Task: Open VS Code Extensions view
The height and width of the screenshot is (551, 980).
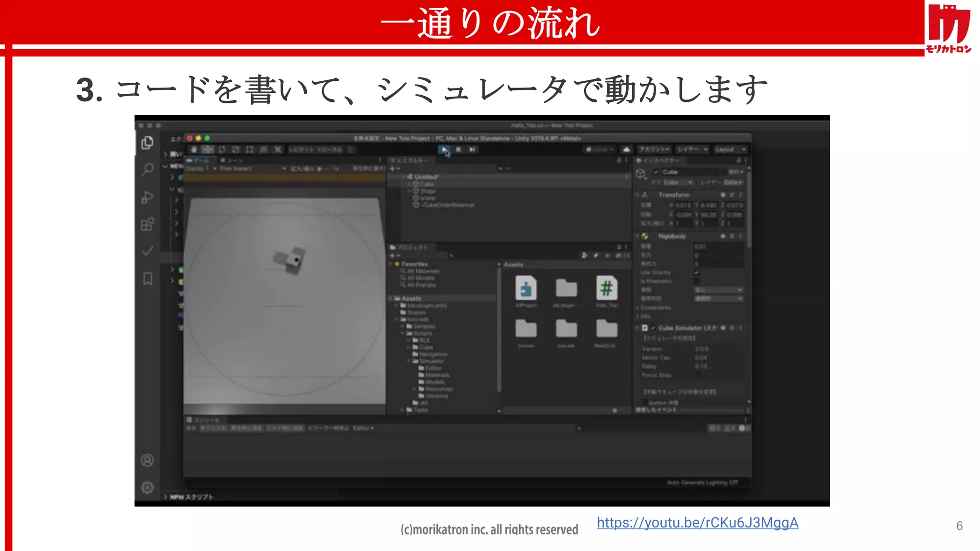Action: (x=147, y=224)
